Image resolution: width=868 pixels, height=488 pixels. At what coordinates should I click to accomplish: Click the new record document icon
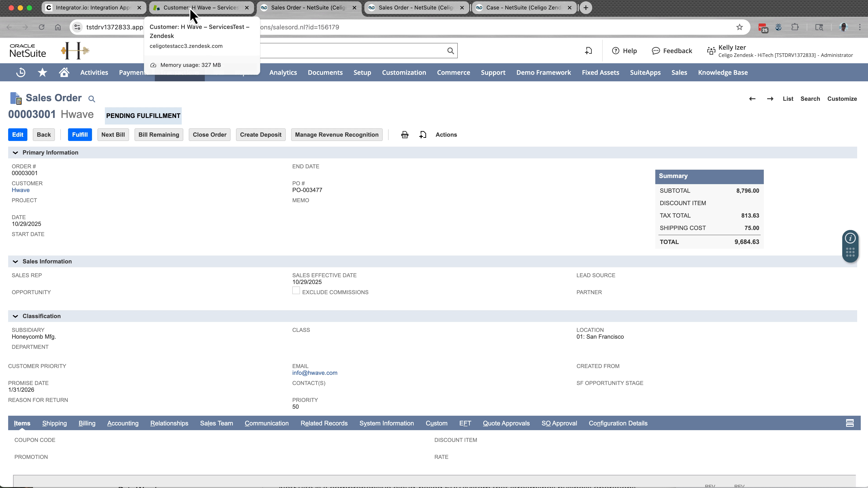[423, 134]
